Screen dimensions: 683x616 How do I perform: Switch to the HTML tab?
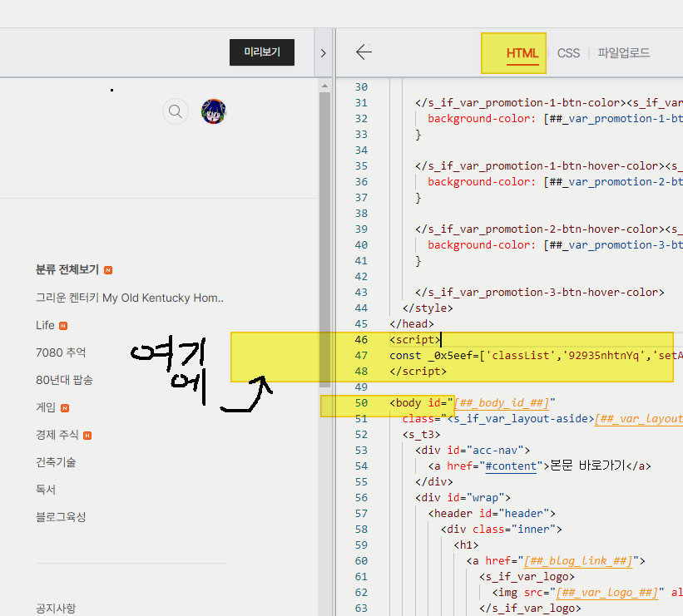[x=522, y=53]
